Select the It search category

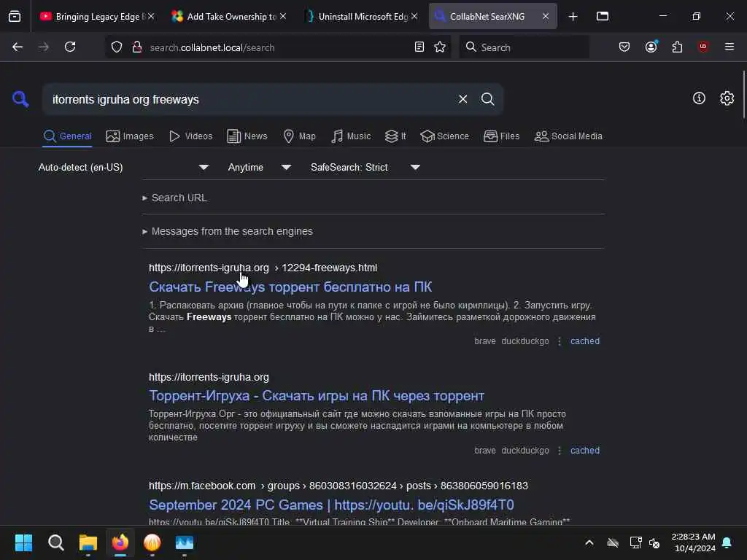click(x=395, y=136)
